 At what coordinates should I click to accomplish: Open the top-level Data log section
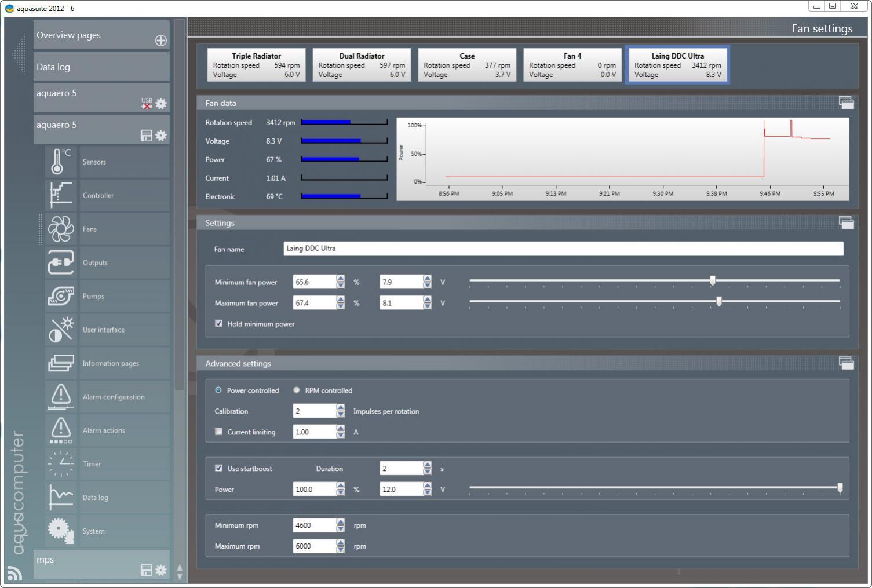[101, 67]
